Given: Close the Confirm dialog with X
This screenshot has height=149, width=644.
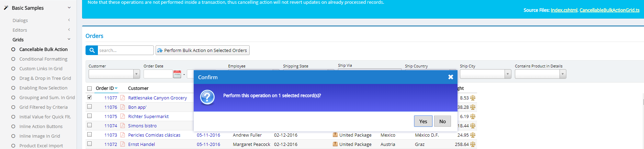Looking at the screenshot, I should pyautogui.click(x=451, y=77).
